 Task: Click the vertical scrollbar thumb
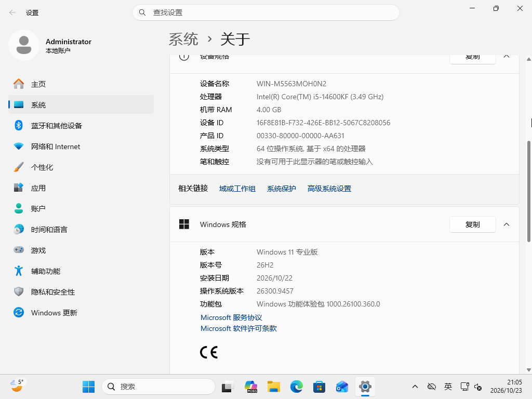coord(528,191)
